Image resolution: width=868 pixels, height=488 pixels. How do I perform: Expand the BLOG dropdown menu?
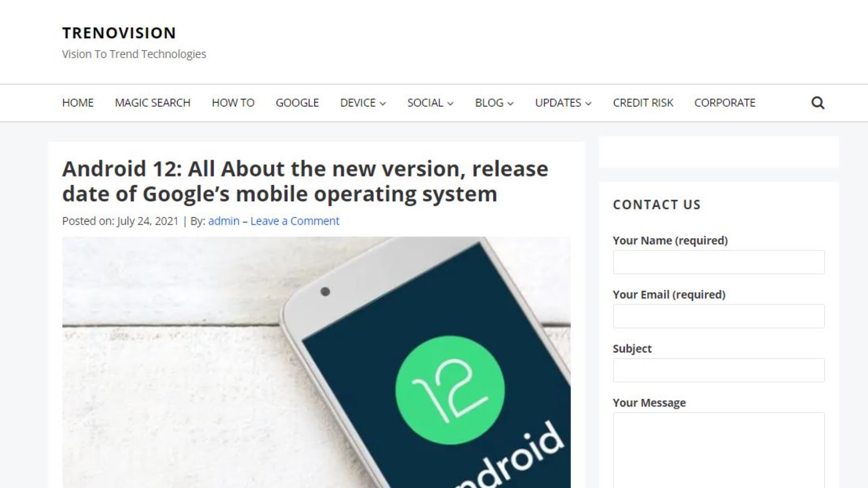(494, 103)
